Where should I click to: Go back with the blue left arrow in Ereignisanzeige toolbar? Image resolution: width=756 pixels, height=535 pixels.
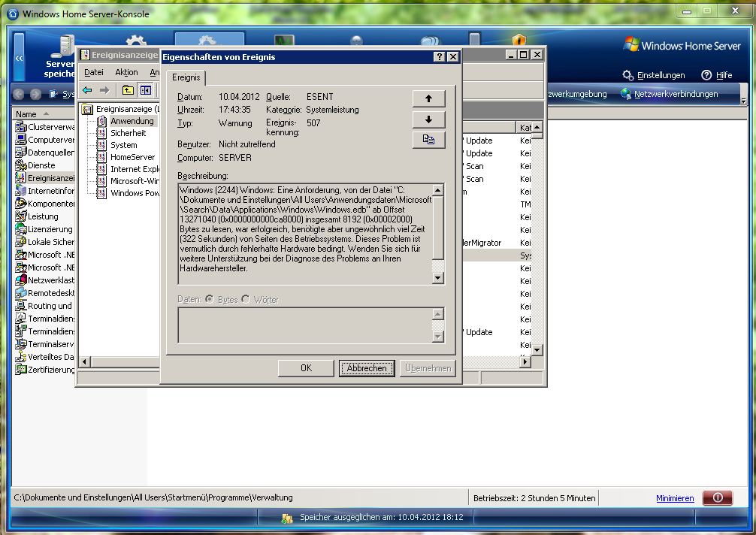(x=87, y=90)
